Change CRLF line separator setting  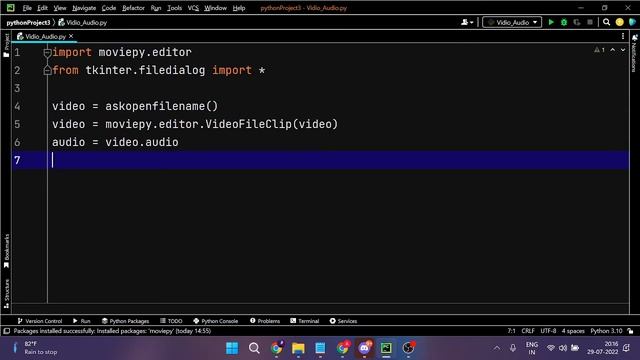(528, 331)
